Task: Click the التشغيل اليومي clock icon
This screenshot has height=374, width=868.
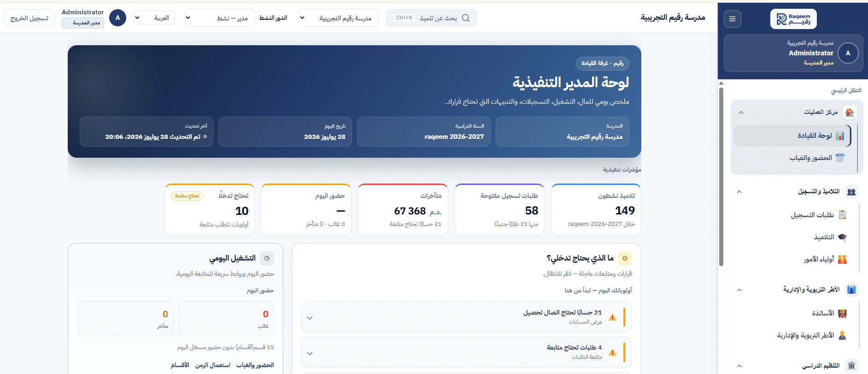Action: click(x=267, y=258)
